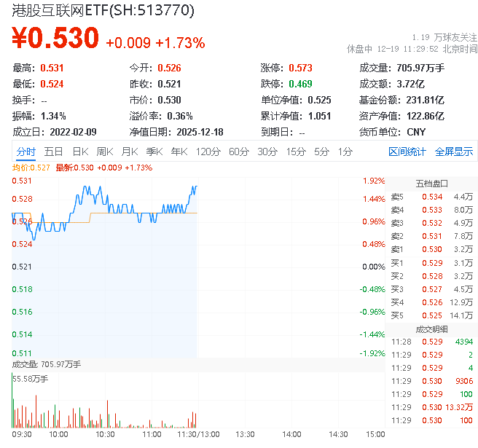Open the 日K candlestick tab
478x448 pixels.
coord(80,152)
